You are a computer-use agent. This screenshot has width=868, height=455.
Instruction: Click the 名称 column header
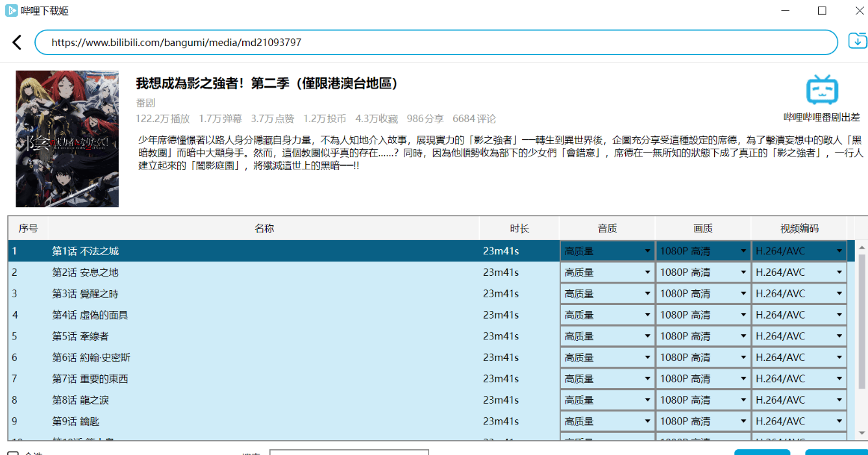point(264,228)
